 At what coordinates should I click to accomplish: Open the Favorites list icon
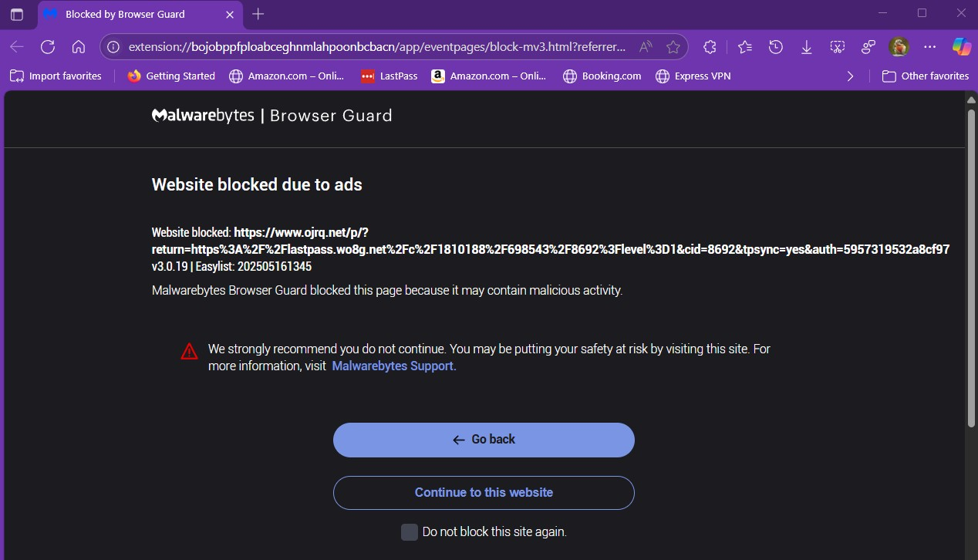744,47
